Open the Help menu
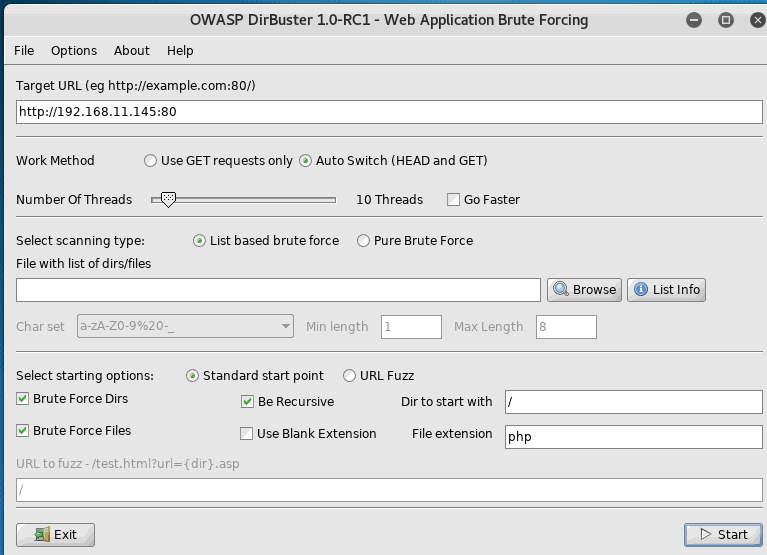Viewport: 767px width, 555px height. point(180,51)
